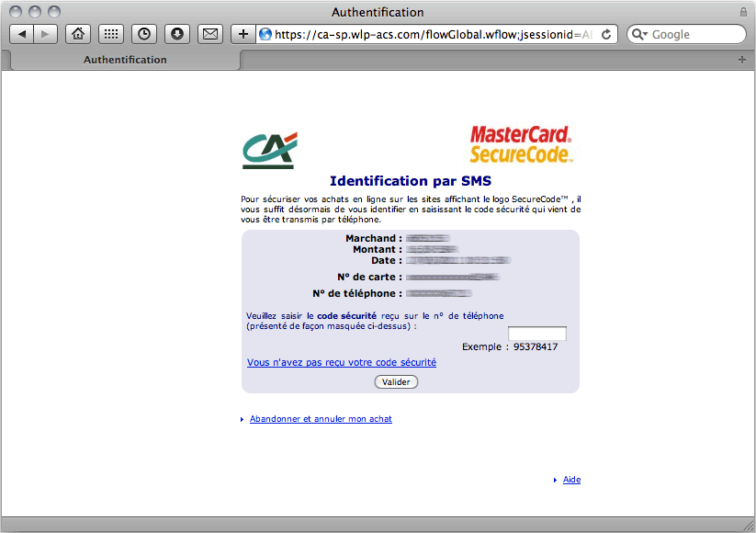Viewport: 756px width, 533px height.
Task: Click the window close button
Action: coord(16,12)
